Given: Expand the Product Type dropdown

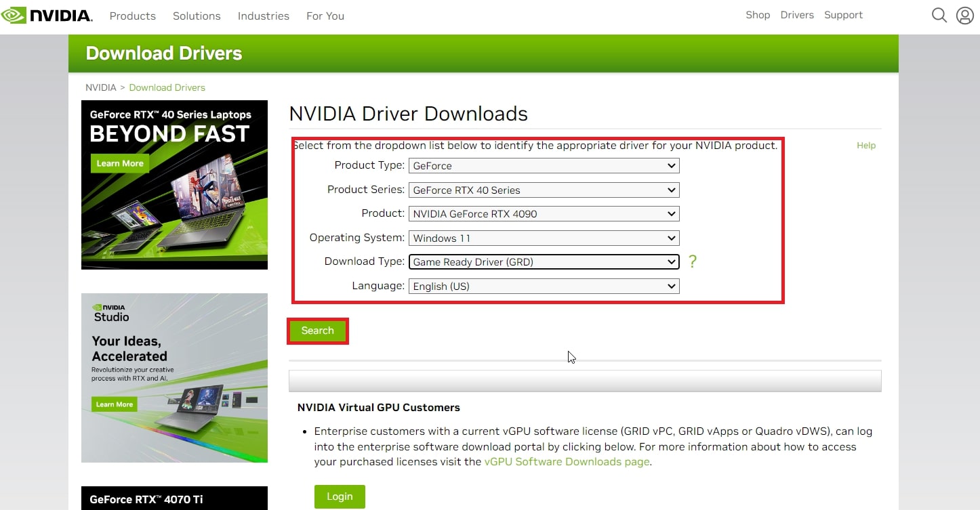Looking at the screenshot, I should [x=544, y=165].
